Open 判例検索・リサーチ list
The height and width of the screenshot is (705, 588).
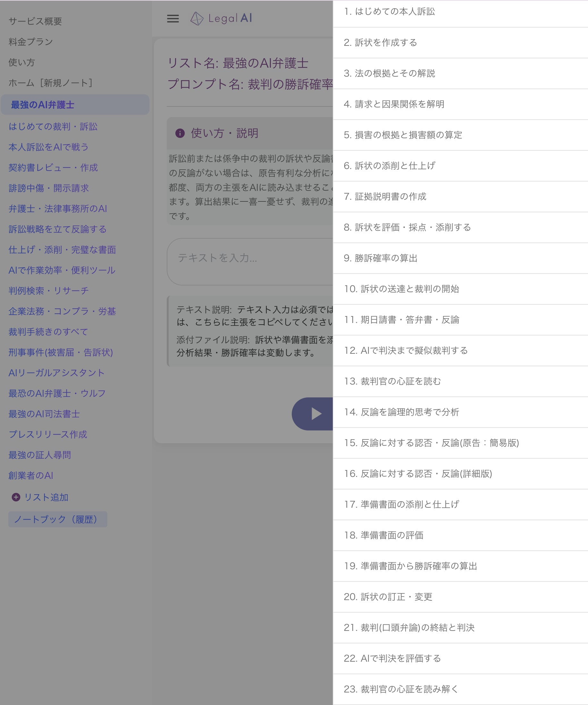click(49, 291)
